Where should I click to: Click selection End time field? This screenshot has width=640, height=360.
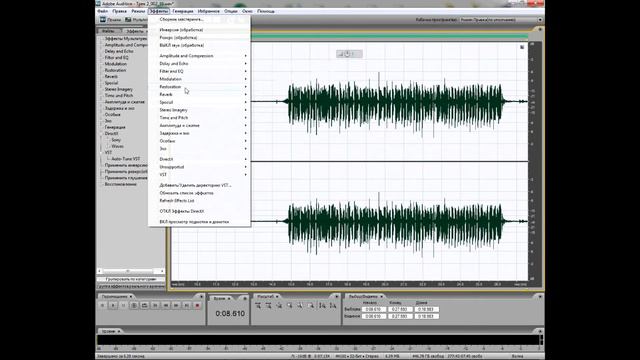[x=400, y=309]
